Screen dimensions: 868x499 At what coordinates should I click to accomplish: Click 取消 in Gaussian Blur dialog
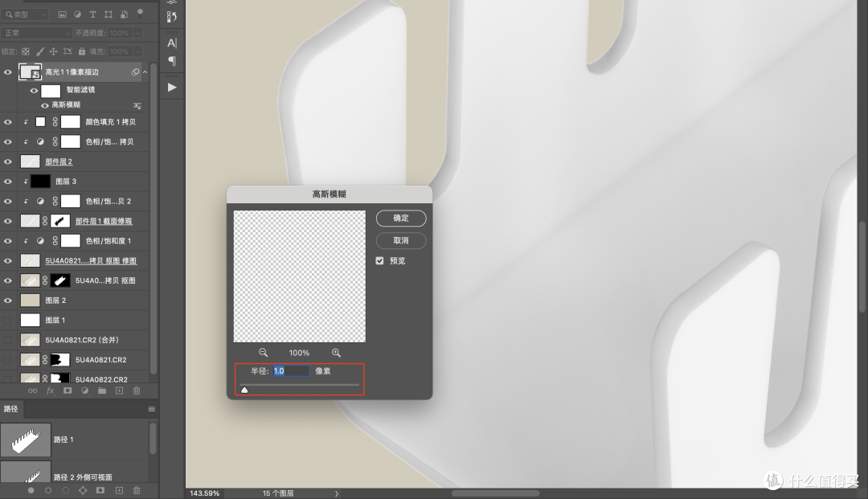tap(401, 240)
